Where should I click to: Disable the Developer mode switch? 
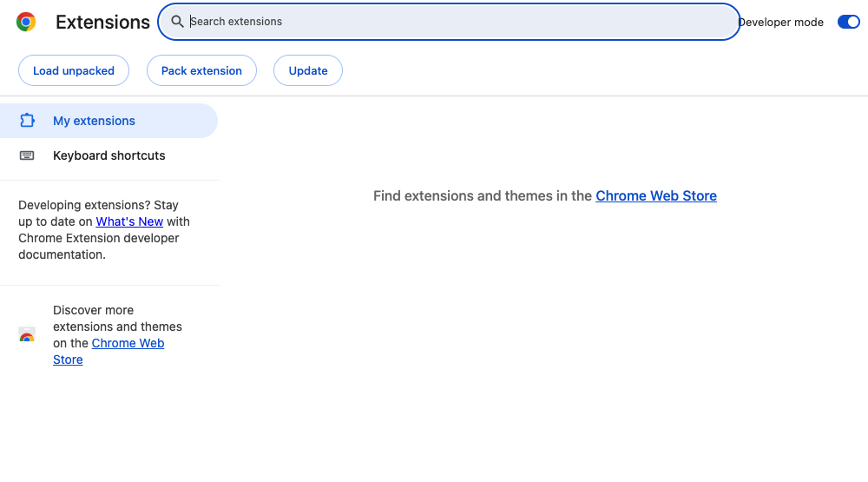tap(848, 22)
